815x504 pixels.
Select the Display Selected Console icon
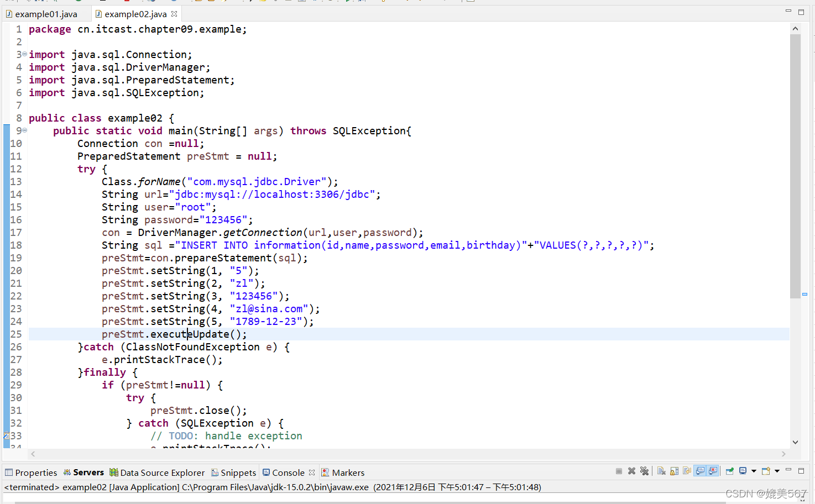[743, 470]
